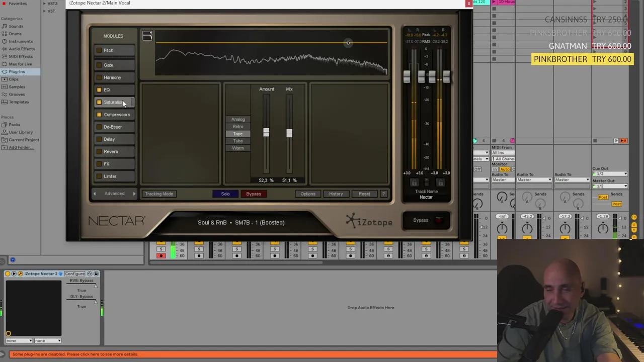Solo the Saturation module
Viewport: 644px width, 362px height.
225,194
